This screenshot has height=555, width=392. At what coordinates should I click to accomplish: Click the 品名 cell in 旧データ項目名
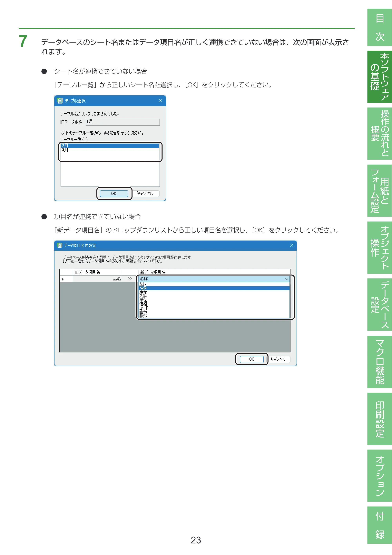(97, 279)
